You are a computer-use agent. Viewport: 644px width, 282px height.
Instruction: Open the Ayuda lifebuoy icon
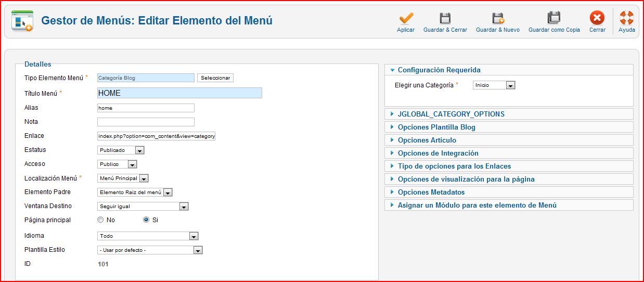click(x=627, y=18)
